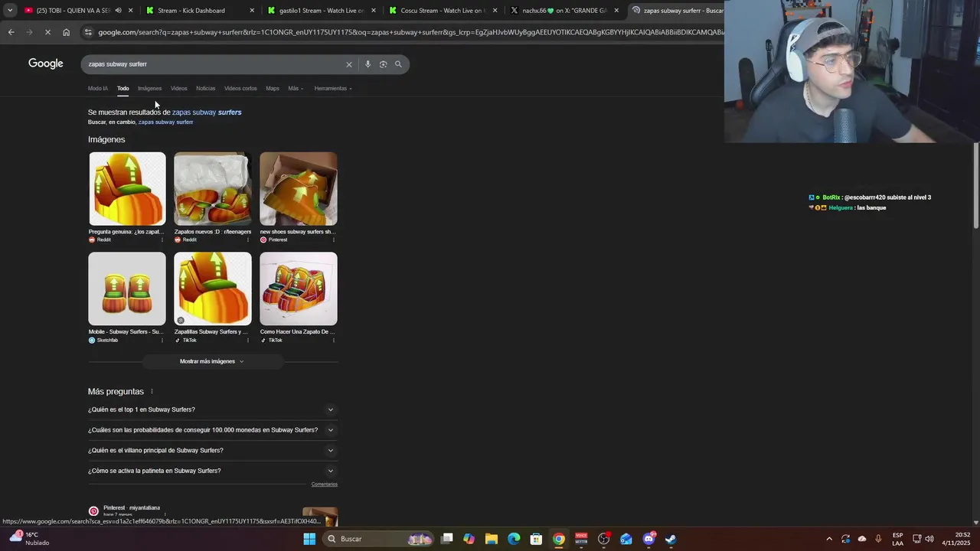Open the tab search dropdown arrow
The width and height of the screenshot is (980, 551).
pyautogui.click(x=9, y=11)
